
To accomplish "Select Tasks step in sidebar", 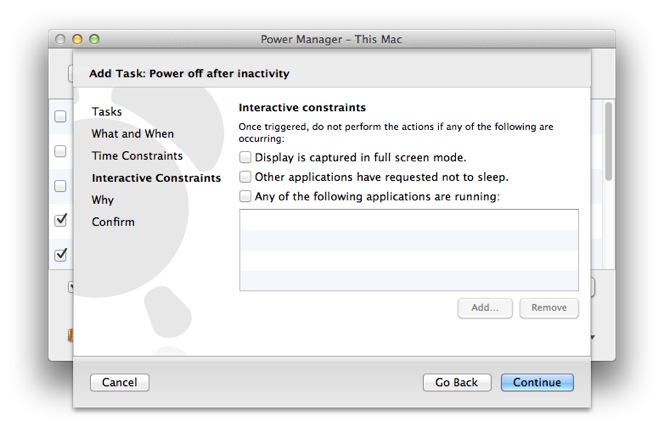I will [x=107, y=112].
